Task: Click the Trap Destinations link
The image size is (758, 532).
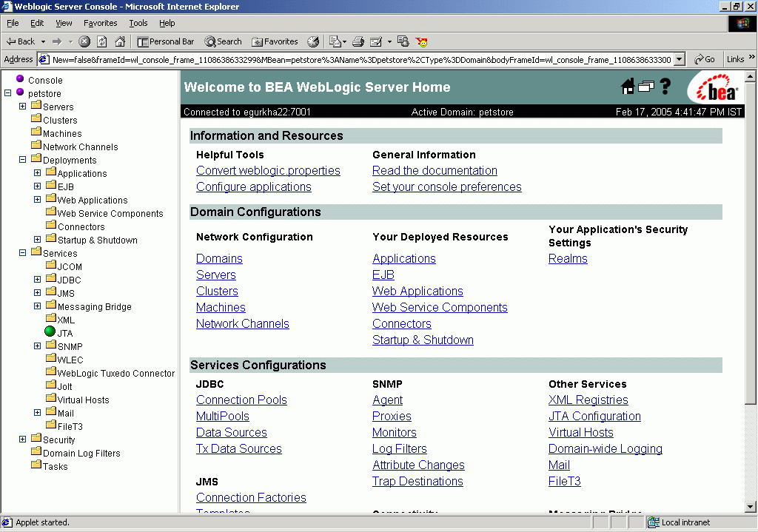Action: [x=417, y=481]
